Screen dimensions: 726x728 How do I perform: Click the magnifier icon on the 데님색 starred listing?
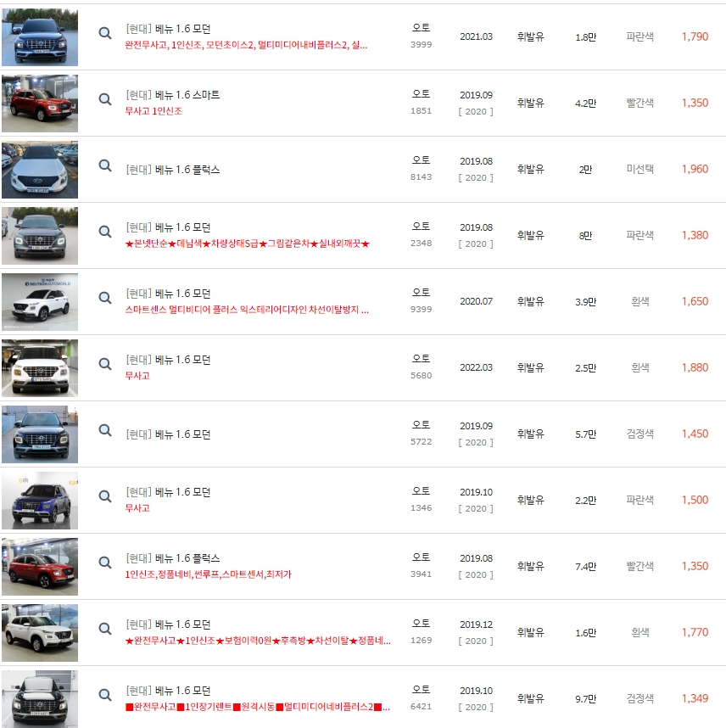[x=104, y=231]
